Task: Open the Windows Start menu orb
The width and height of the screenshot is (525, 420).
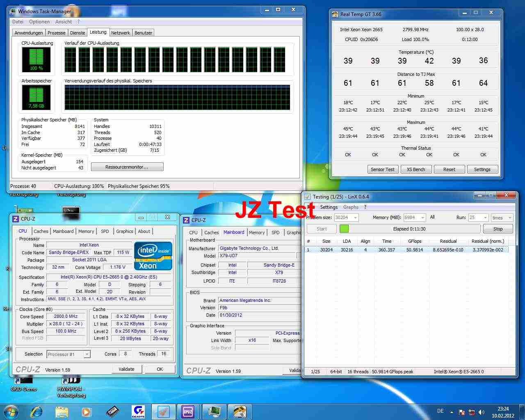Action: click(x=11, y=411)
